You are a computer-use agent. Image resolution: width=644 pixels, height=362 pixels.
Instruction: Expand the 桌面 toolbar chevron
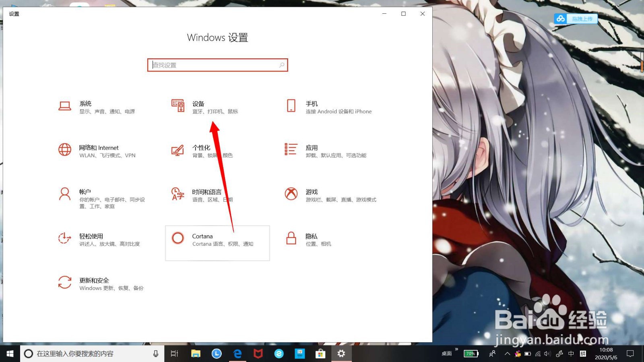456,349
